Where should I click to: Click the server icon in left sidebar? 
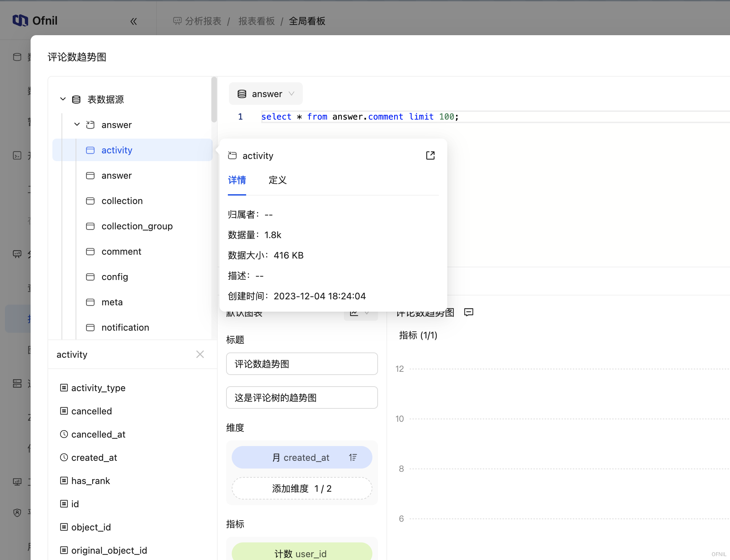(x=17, y=383)
